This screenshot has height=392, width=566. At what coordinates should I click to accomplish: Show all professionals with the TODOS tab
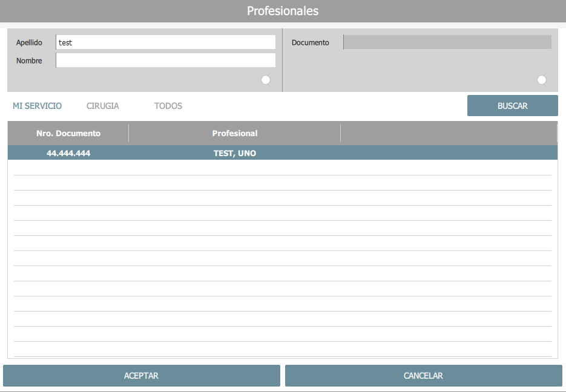tap(168, 106)
